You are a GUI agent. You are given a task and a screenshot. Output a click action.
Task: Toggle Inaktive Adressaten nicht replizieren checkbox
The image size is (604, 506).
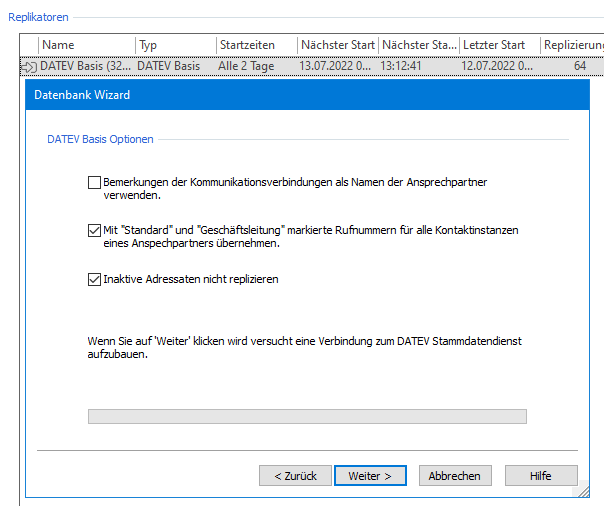pos(94,279)
